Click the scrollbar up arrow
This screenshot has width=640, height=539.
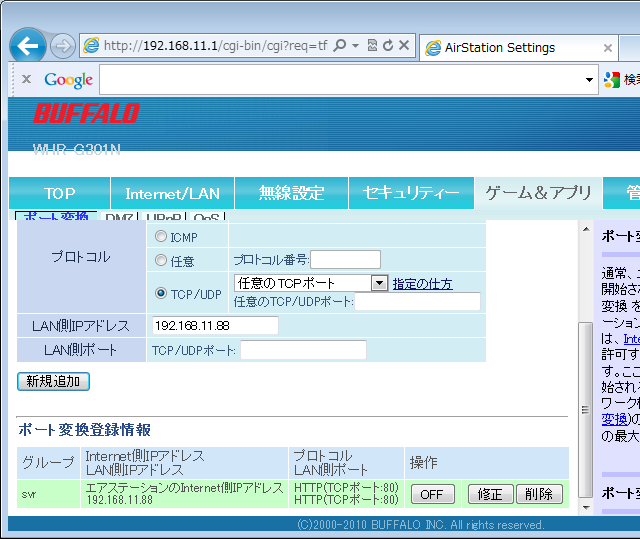click(x=586, y=229)
